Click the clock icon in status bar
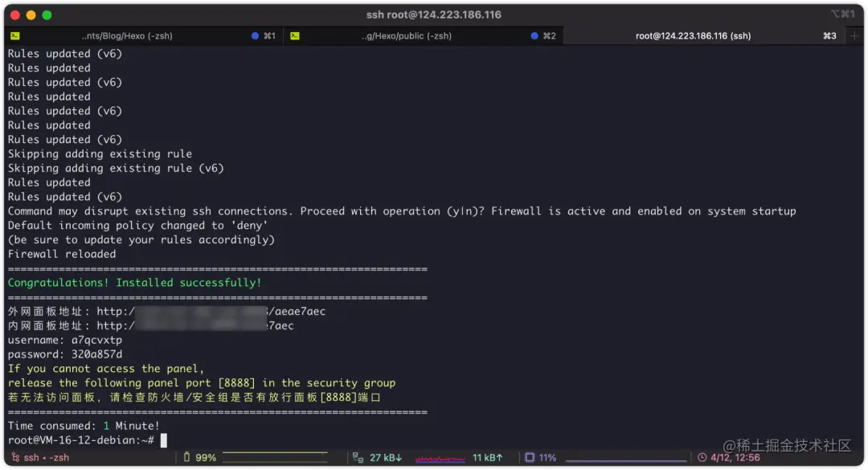 pyautogui.click(x=702, y=457)
